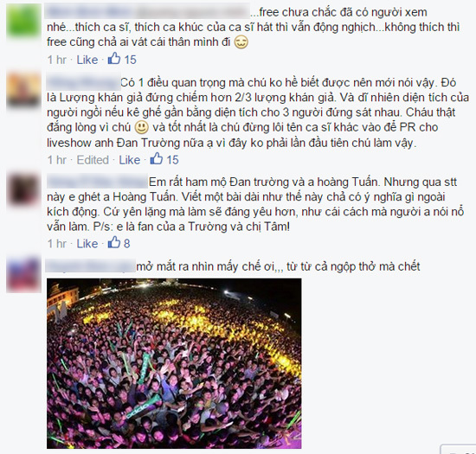Open the red-blue avatar of the fourth commenter

pyautogui.click(x=23, y=275)
